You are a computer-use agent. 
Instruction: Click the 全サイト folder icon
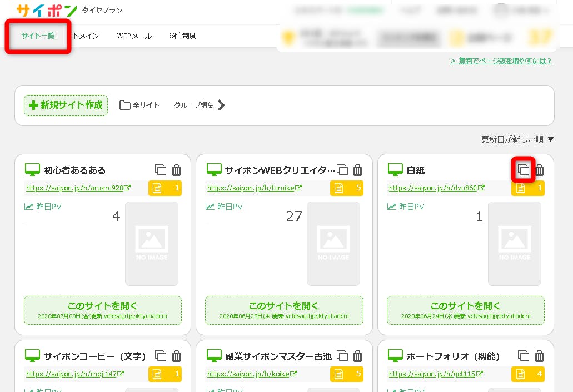[x=125, y=105]
